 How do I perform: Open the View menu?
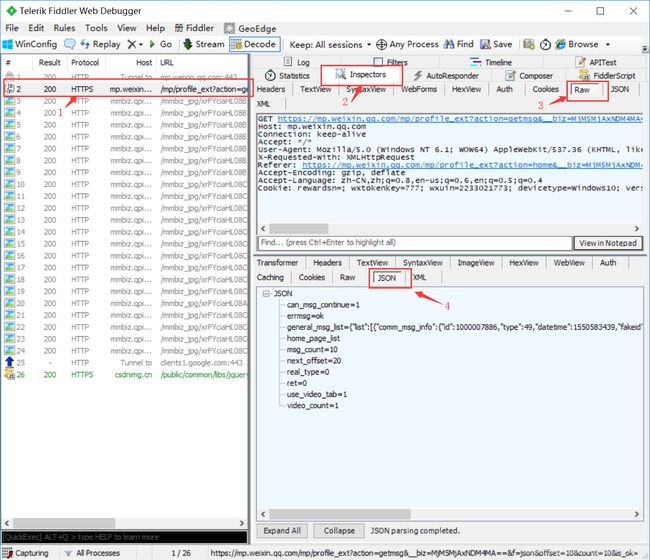(x=127, y=28)
